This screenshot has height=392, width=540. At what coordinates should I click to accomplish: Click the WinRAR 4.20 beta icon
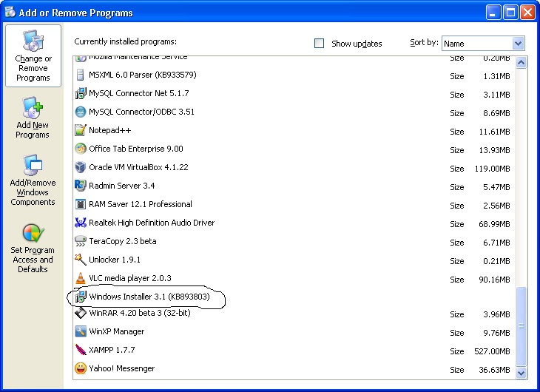80,313
